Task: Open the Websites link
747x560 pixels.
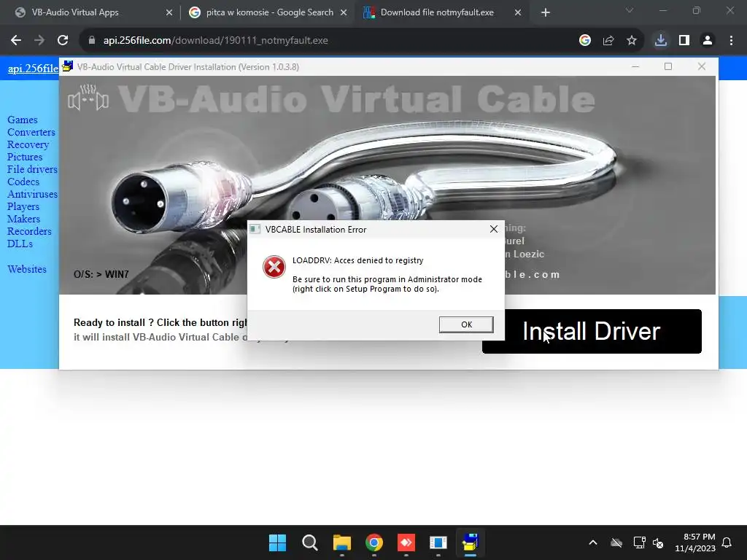Action: 27,269
